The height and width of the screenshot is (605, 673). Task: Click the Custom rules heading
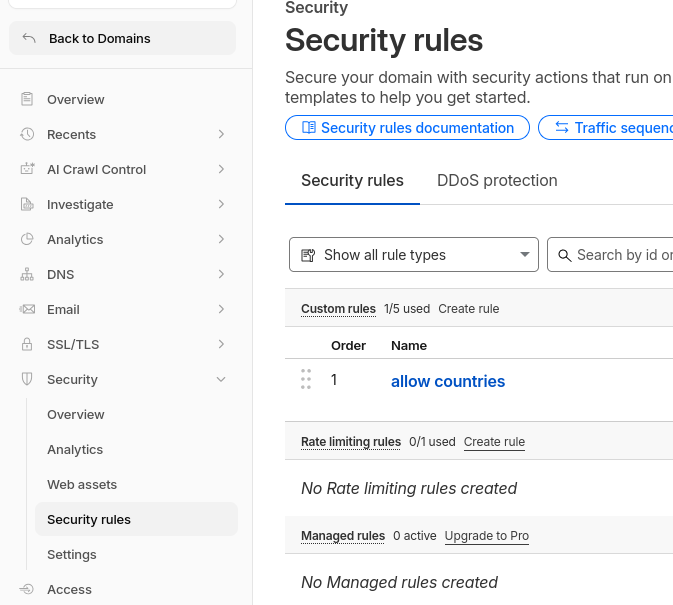[x=338, y=309]
